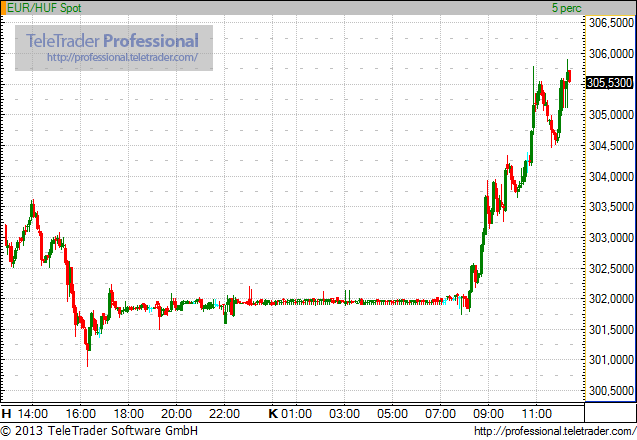Screen dimensions: 637x440
Task: Click the 07:00 time axis label
Action: 440,414
